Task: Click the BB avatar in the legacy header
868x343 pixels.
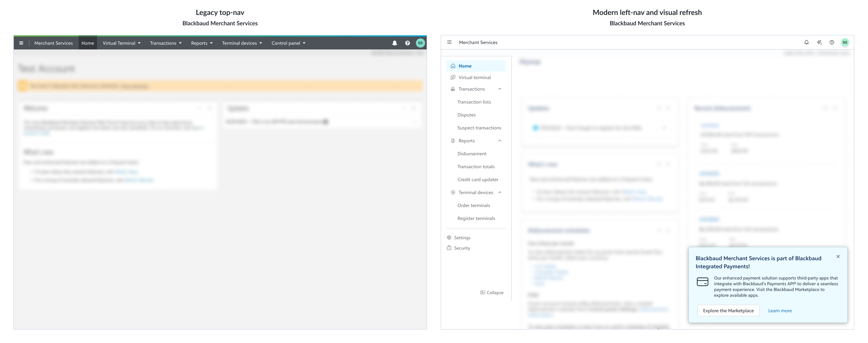Action: pos(420,43)
